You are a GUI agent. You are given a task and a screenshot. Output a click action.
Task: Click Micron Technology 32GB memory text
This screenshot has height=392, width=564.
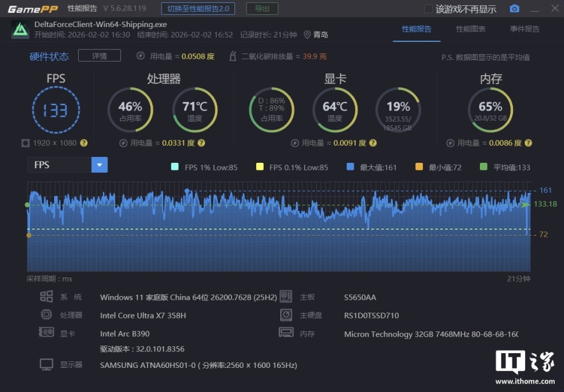[x=431, y=334]
